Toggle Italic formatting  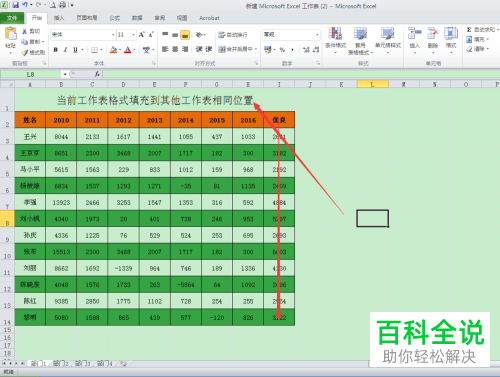click(x=65, y=50)
